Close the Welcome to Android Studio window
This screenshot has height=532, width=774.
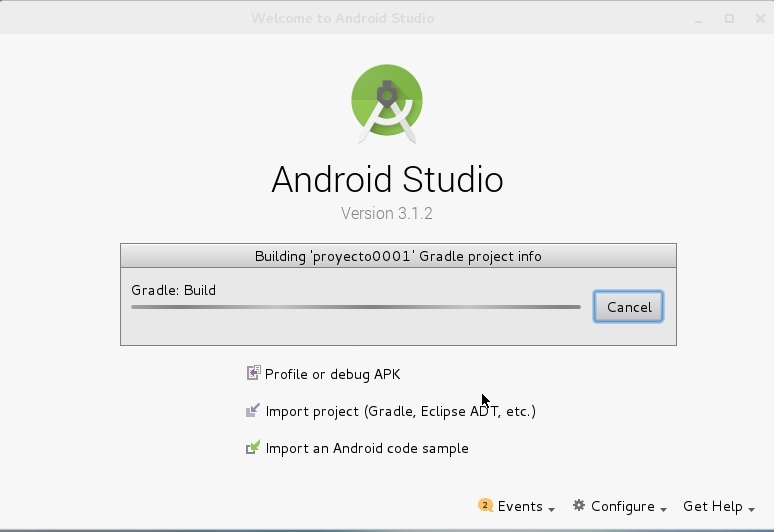point(755,18)
